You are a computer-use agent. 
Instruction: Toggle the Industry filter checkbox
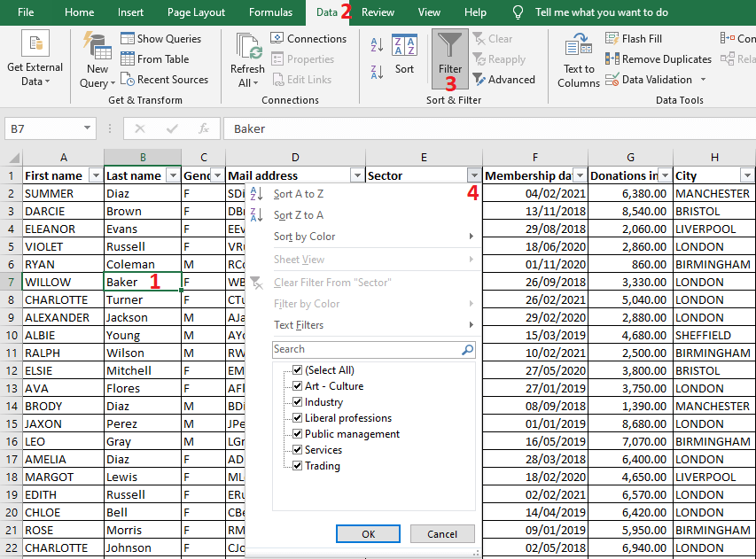[x=298, y=402]
